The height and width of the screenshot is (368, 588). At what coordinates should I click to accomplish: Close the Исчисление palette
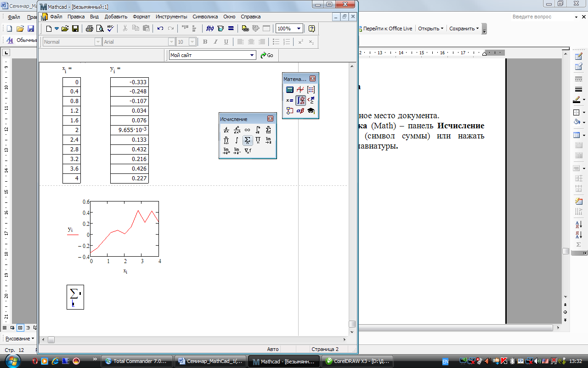[271, 119]
